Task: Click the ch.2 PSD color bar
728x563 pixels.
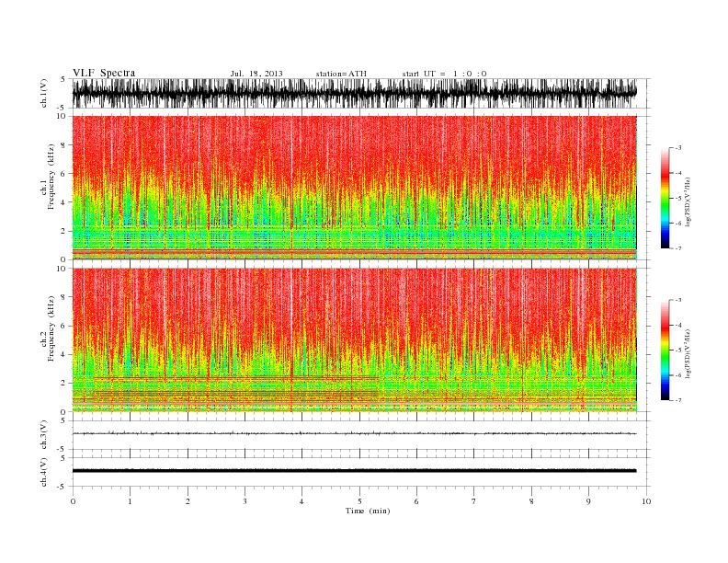Action: [x=665, y=350]
